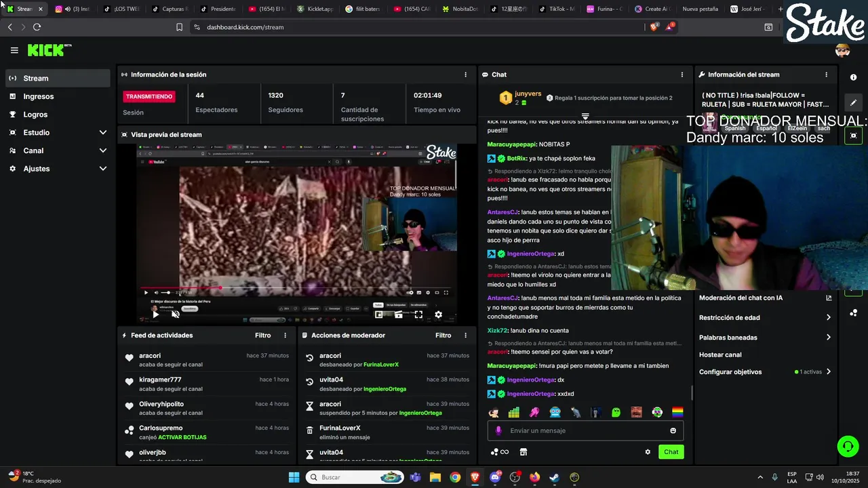Click IngenieroOrtega link in uvita04 desbaneado row
The width and height of the screenshot is (868, 488).
(384, 389)
